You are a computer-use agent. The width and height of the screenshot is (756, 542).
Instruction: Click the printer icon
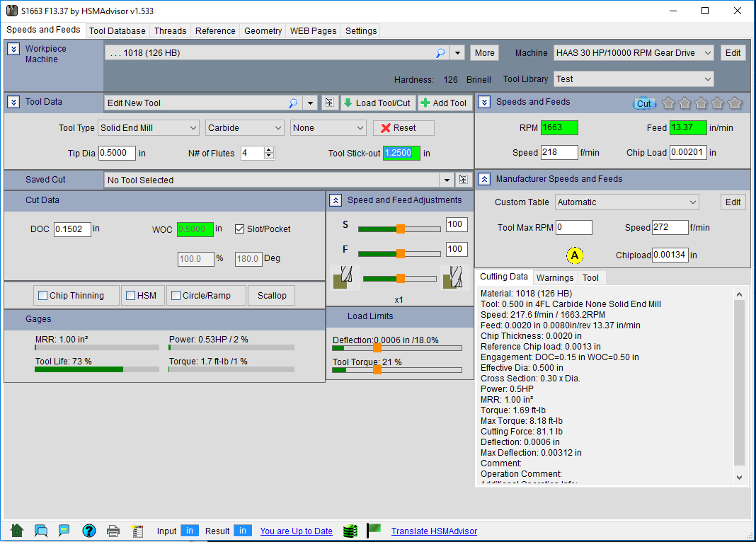(113, 531)
